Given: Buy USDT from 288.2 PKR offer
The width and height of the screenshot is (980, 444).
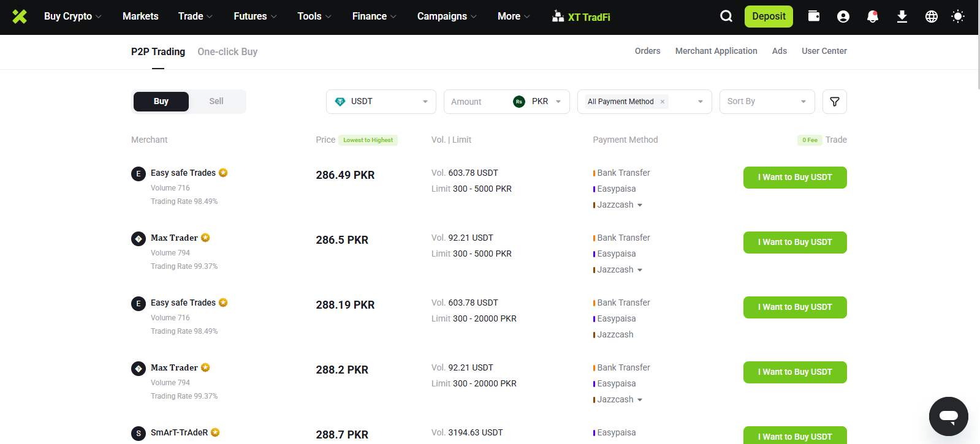Looking at the screenshot, I should pyautogui.click(x=795, y=372).
